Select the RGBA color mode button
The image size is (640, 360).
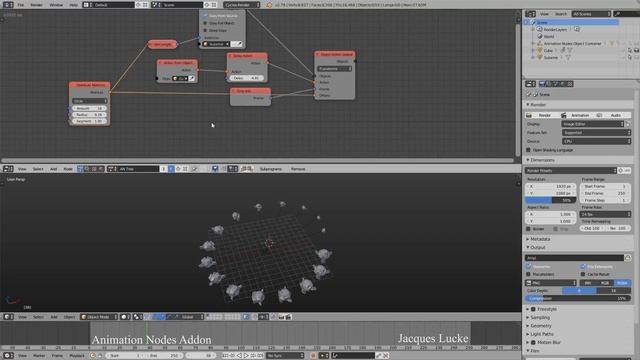point(622,282)
